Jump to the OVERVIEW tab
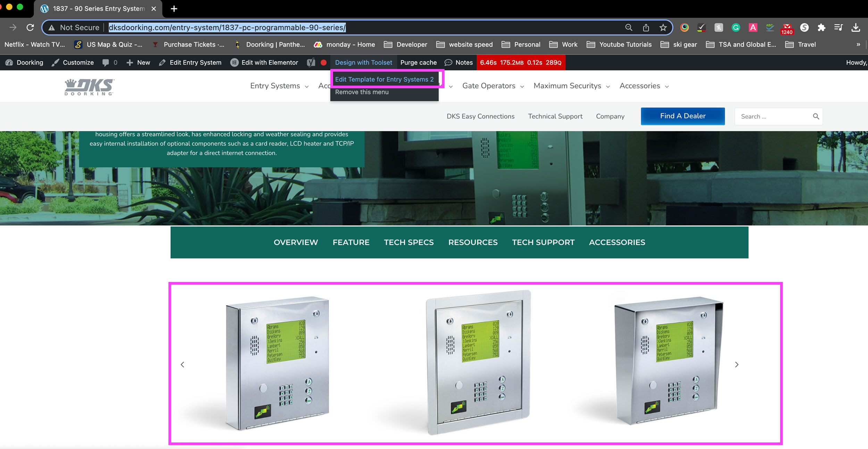 click(296, 243)
